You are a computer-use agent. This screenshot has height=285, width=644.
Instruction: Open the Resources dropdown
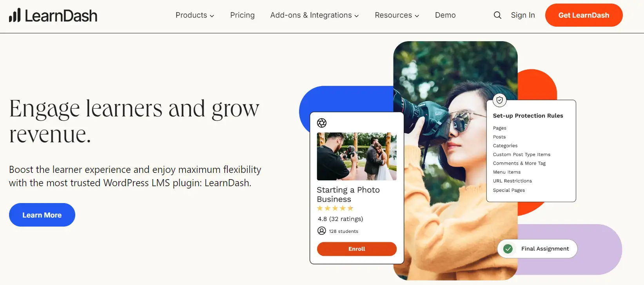397,15
